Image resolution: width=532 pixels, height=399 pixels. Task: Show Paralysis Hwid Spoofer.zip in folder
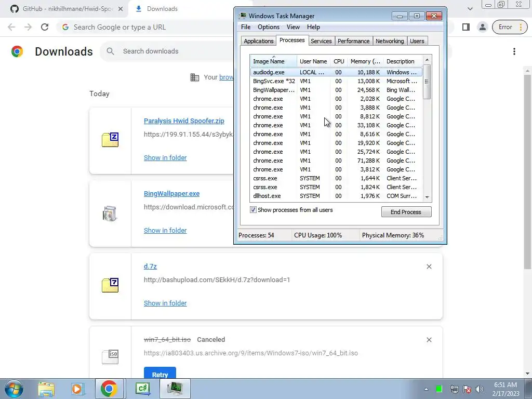tap(165, 158)
